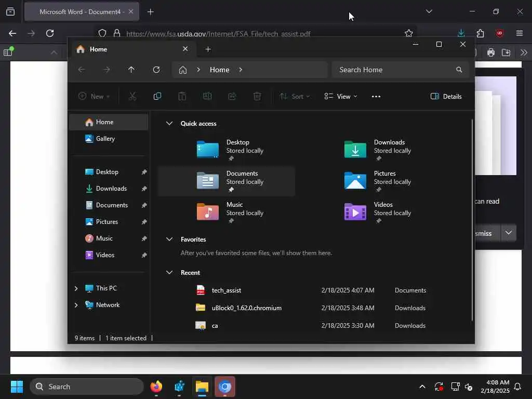The width and height of the screenshot is (532, 399).
Task: Open Firefox list all tabs chevron
Action: click(x=429, y=11)
